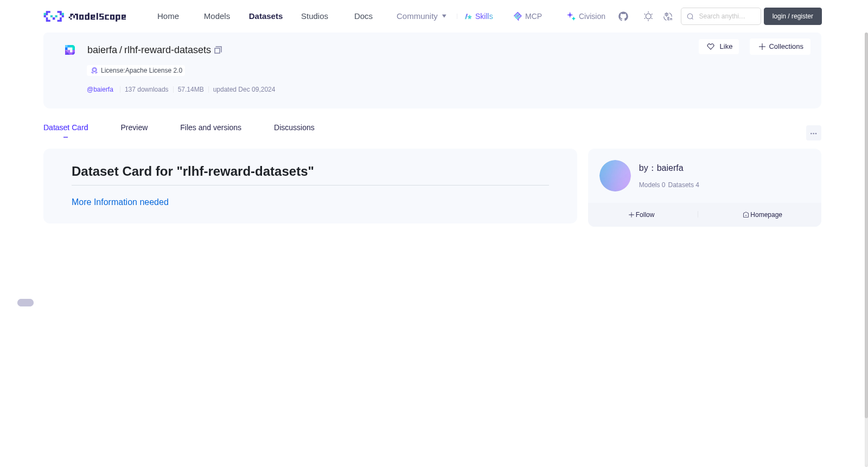This screenshot has width=868, height=467.
Task: Click the Models 0 count
Action: coord(652,185)
